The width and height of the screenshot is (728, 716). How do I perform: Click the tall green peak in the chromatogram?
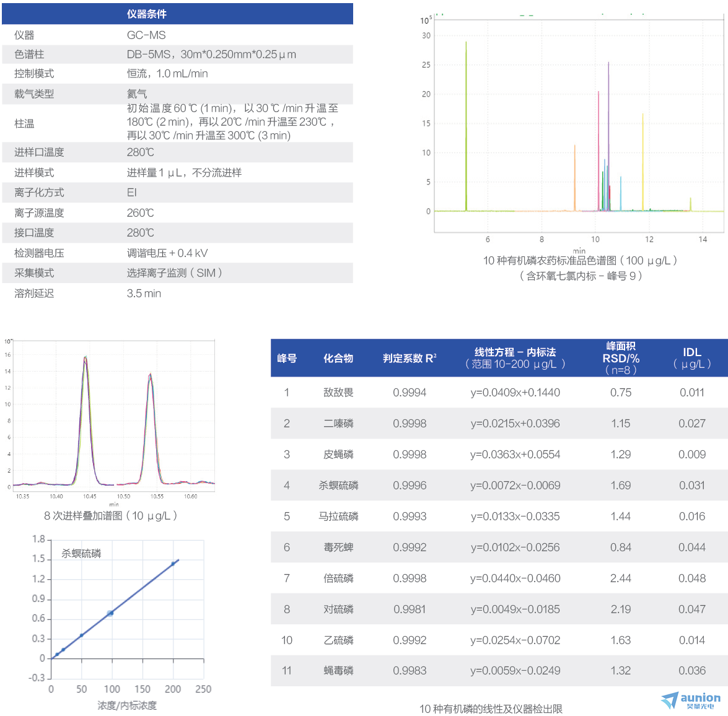click(x=466, y=124)
